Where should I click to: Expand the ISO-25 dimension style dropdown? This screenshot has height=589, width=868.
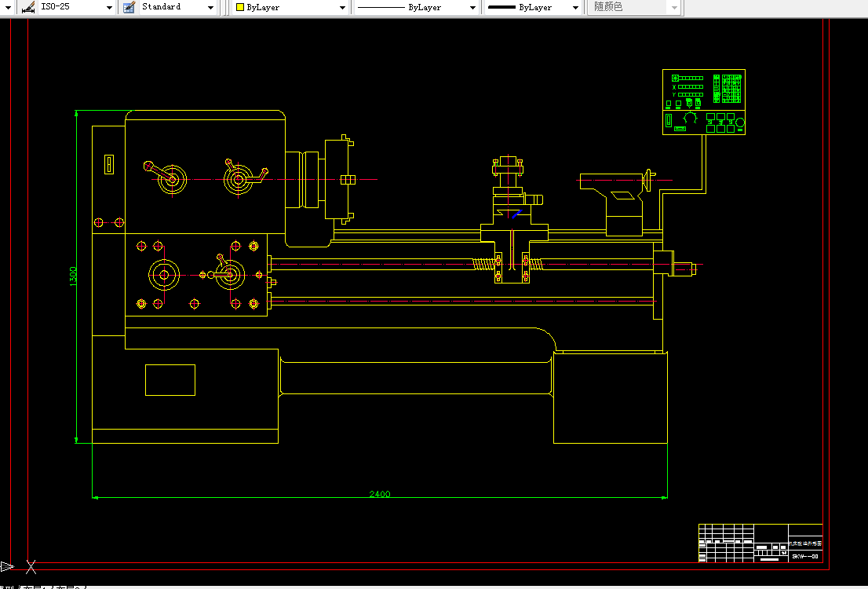click(x=76, y=7)
